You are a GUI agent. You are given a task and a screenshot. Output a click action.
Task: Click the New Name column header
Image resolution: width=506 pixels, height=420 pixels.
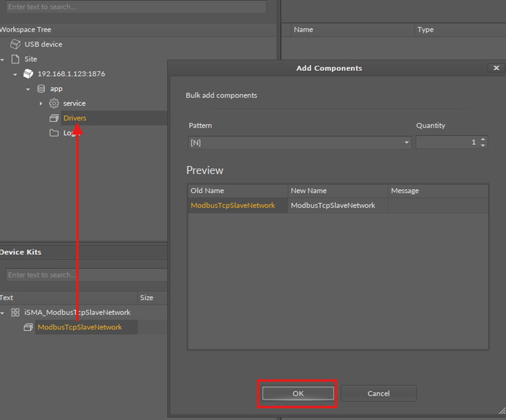click(x=338, y=191)
